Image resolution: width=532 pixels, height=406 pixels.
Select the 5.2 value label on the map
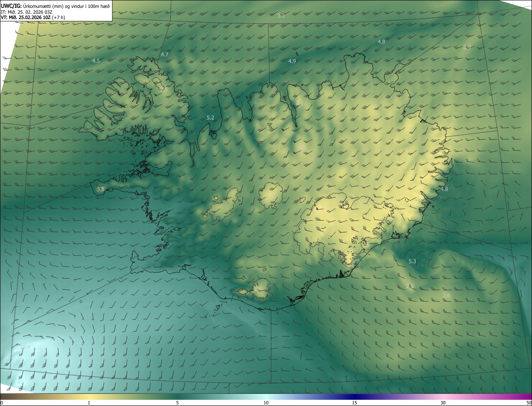point(211,118)
